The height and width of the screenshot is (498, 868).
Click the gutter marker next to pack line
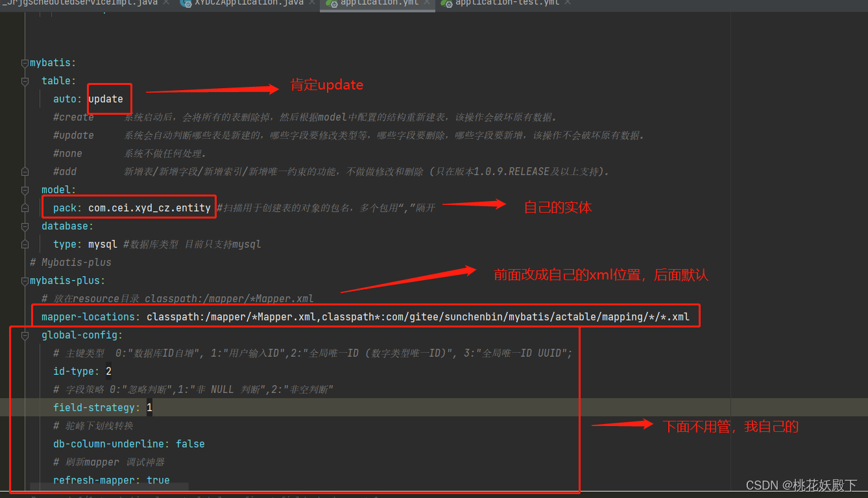click(25, 207)
